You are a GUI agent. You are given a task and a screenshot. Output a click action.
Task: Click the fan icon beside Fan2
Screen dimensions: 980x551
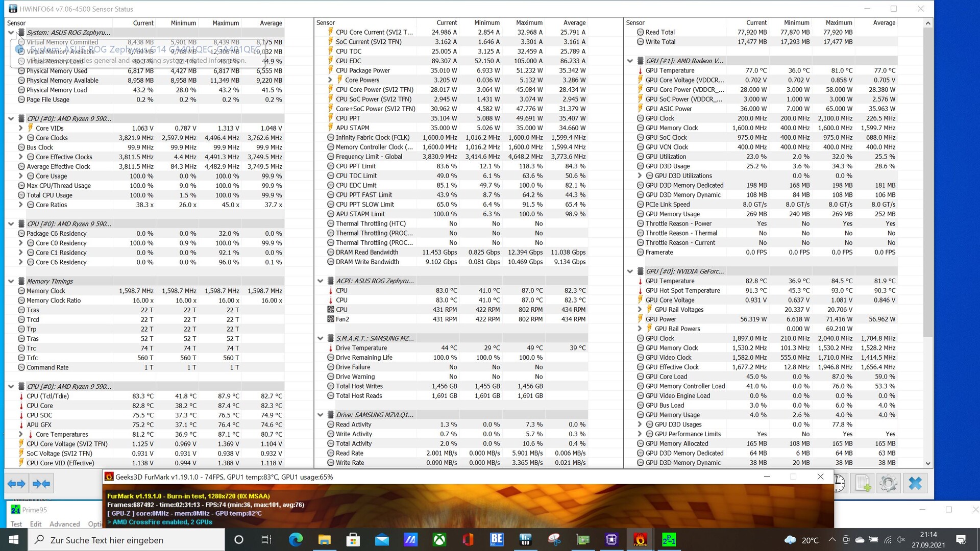click(330, 319)
